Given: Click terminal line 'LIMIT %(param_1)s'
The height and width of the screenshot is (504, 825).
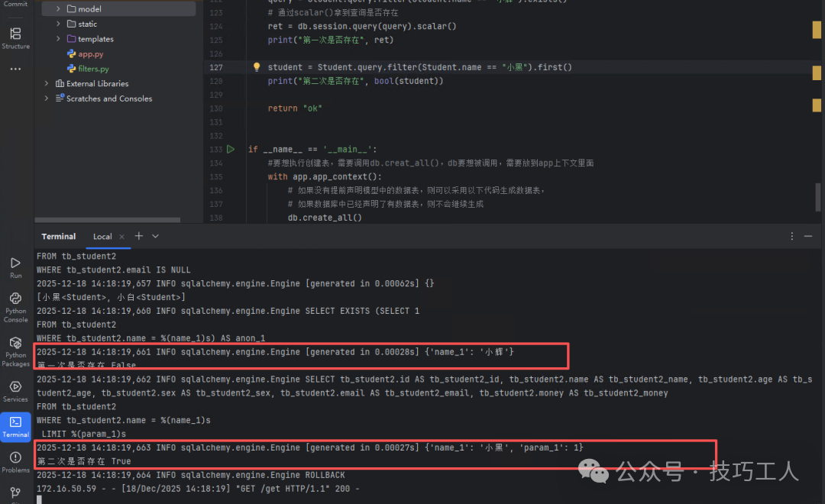Looking at the screenshot, I should pos(84,434).
